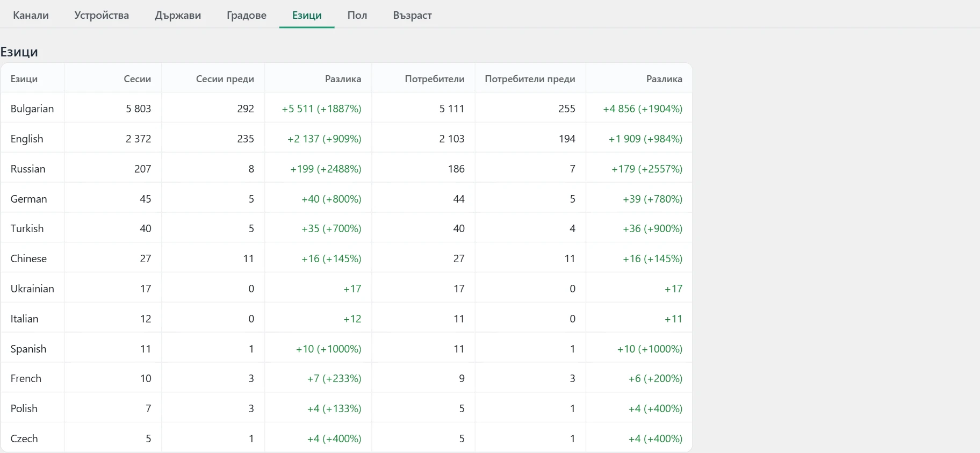
Task: Click the users value "5 111"
Action: click(x=452, y=109)
